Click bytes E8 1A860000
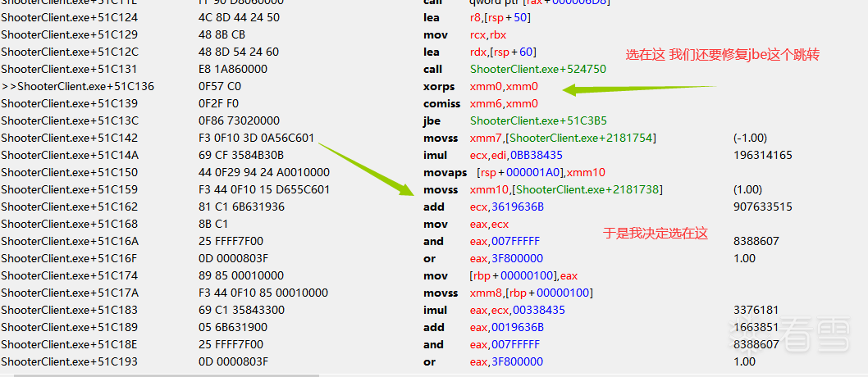This screenshot has height=377, width=868. point(232,69)
